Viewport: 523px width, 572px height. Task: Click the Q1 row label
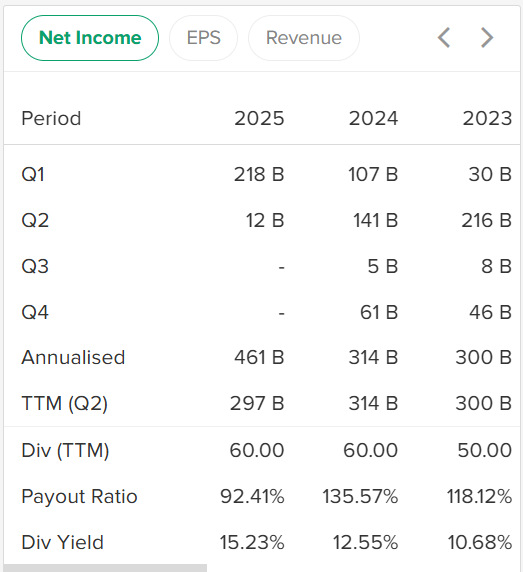pyautogui.click(x=33, y=174)
